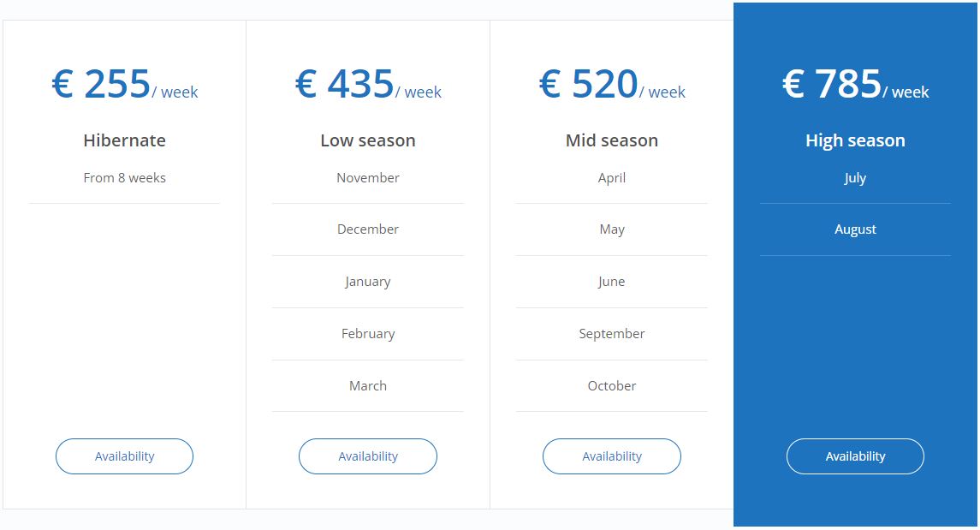Click November in Low season list
This screenshot has width=980, height=530.
click(368, 177)
